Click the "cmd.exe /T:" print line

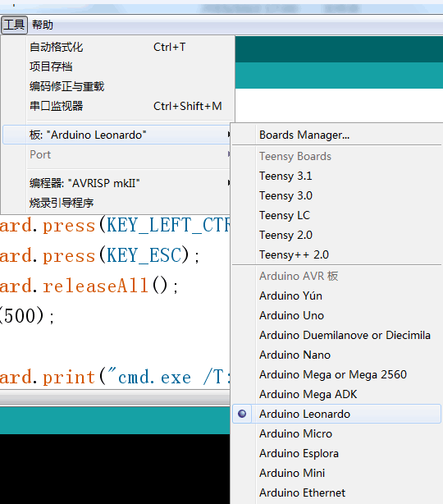coord(115,377)
